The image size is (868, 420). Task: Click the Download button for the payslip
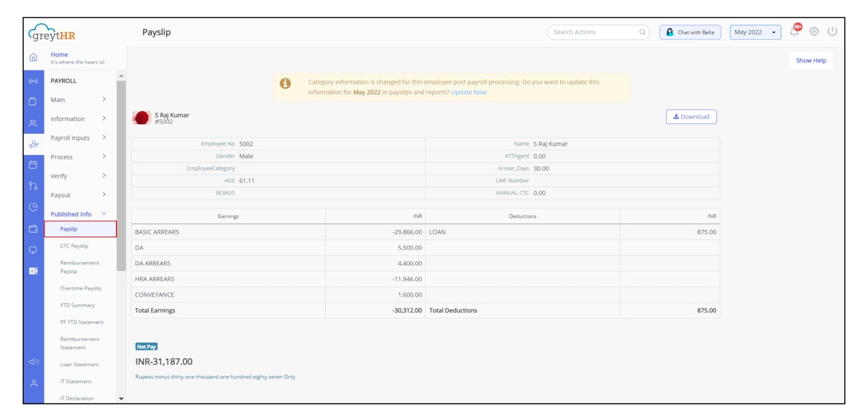coord(692,116)
